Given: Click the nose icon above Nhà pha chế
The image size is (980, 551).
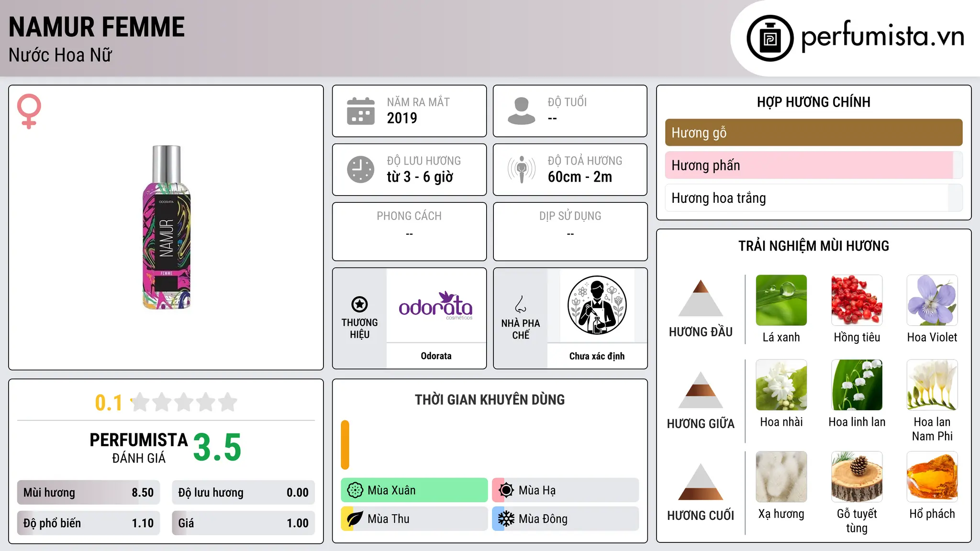Looking at the screenshot, I should tap(521, 304).
